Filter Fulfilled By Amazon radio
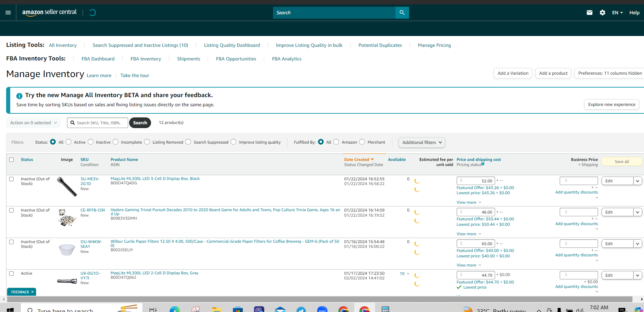Viewport: 644px width, 312px height. pyautogui.click(x=336, y=142)
